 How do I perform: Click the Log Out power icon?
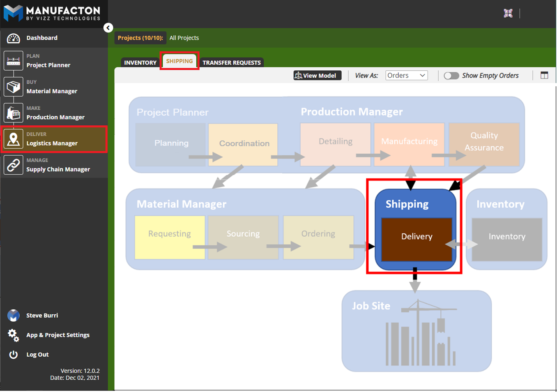(x=13, y=355)
